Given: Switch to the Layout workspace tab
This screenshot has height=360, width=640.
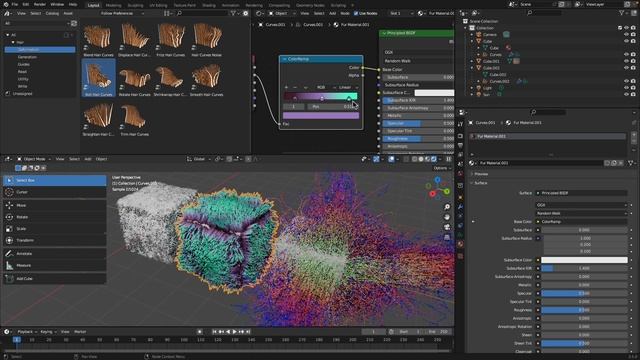Looking at the screenshot, I should pyautogui.click(x=93, y=5).
